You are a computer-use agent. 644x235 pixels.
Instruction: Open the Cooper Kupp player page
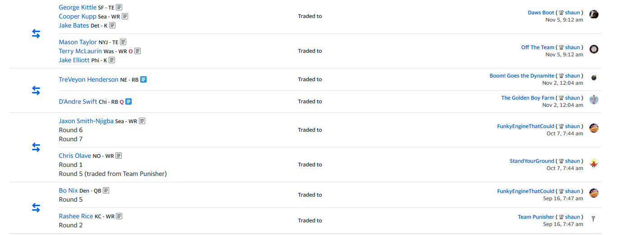tap(77, 16)
